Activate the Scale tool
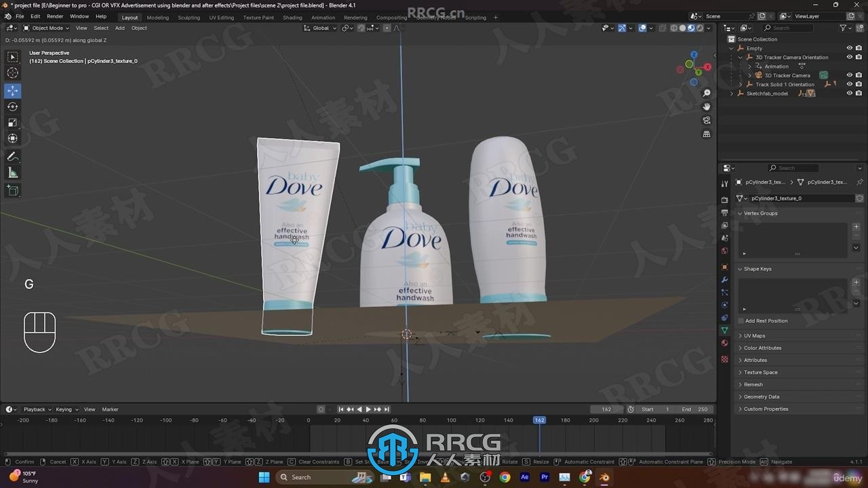The height and width of the screenshot is (488, 868). point(13,123)
